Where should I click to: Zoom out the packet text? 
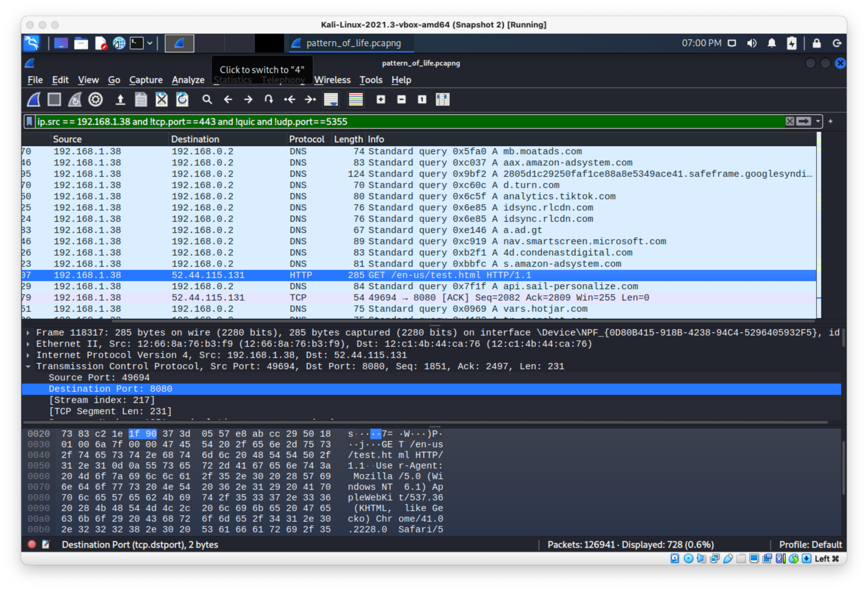click(x=401, y=99)
